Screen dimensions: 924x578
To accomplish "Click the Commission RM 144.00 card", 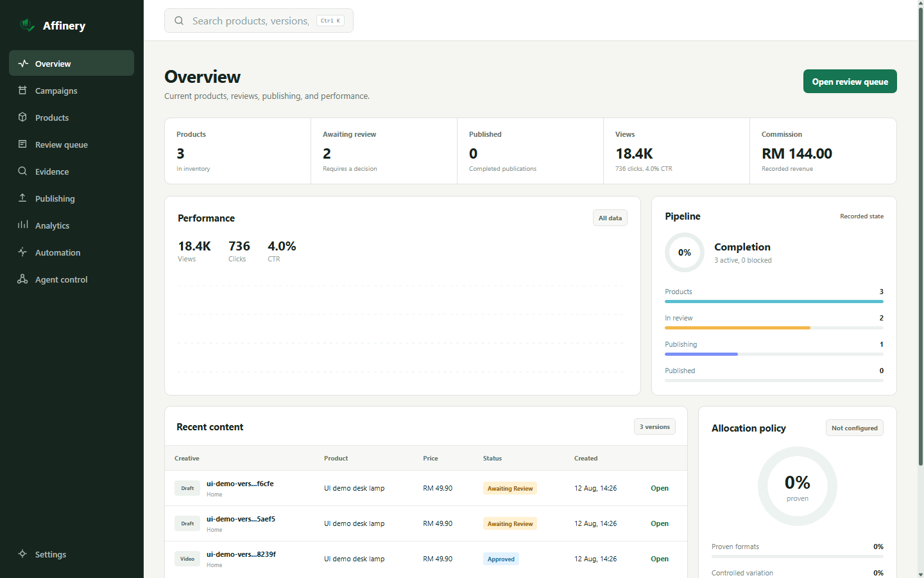I will click(x=823, y=151).
